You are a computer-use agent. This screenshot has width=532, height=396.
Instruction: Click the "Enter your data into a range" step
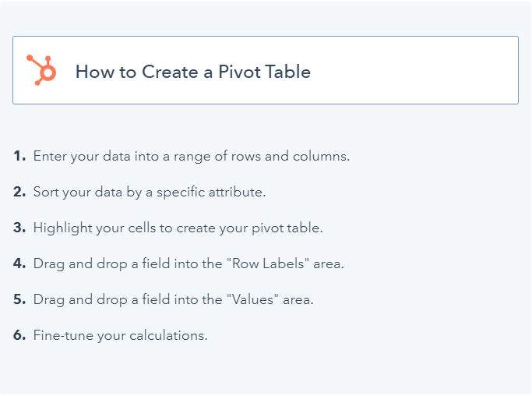[192, 157]
